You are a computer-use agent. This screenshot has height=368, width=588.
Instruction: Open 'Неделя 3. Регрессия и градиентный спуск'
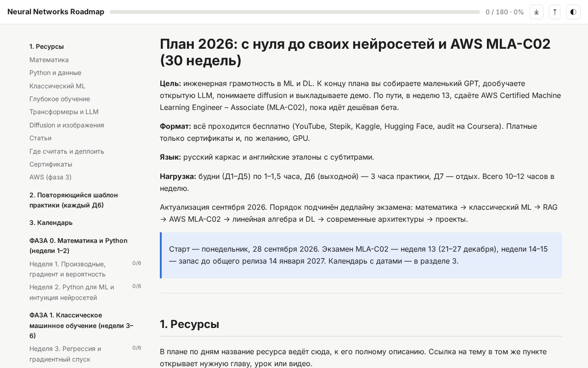click(x=65, y=354)
